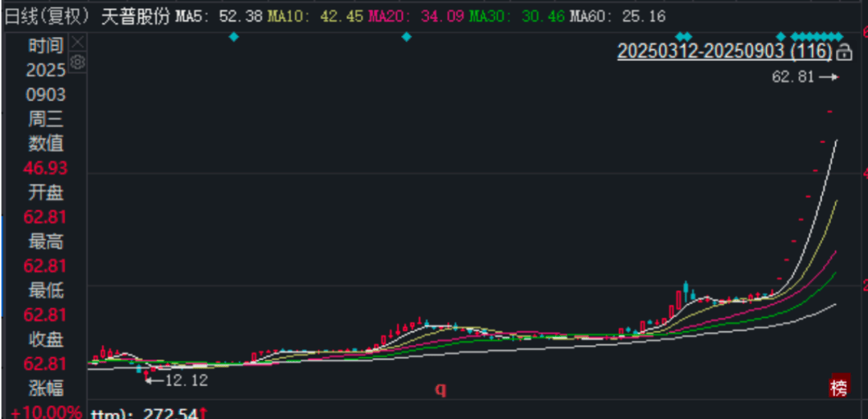The height and width of the screenshot is (419, 868).
Task: Open settings gear in the info panel
Action: [78, 63]
